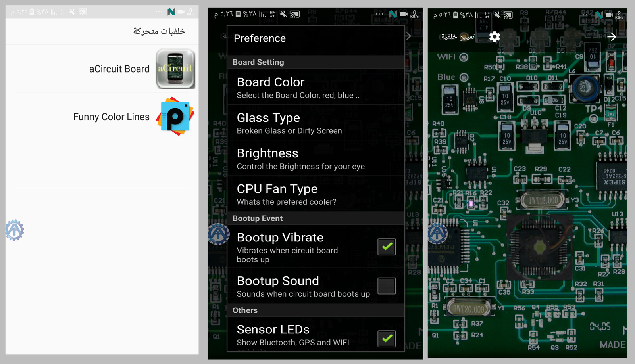Tap floating gear badge on white wallpaper list
This screenshot has height=364, width=635.
pyautogui.click(x=15, y=230)
